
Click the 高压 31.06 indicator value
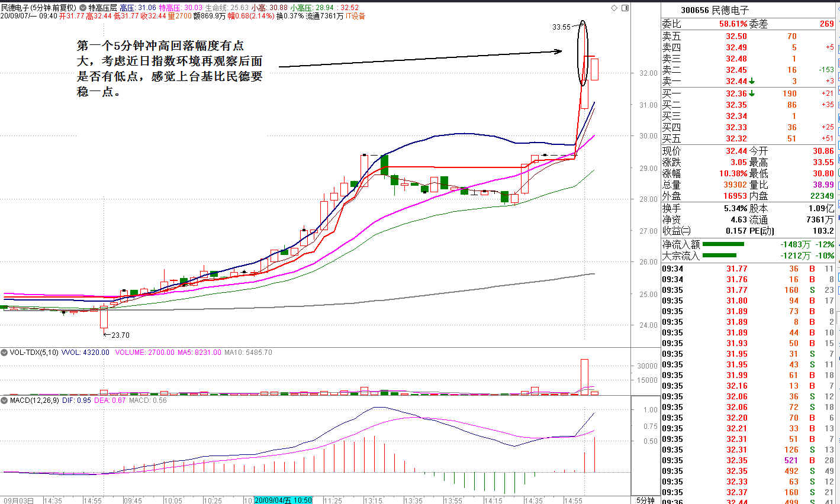(138, 8)
